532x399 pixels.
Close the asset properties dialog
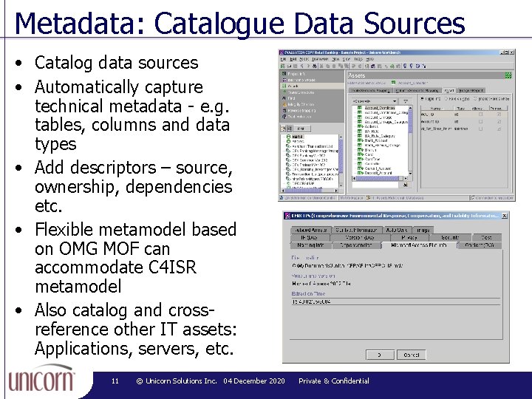point(504,216)
